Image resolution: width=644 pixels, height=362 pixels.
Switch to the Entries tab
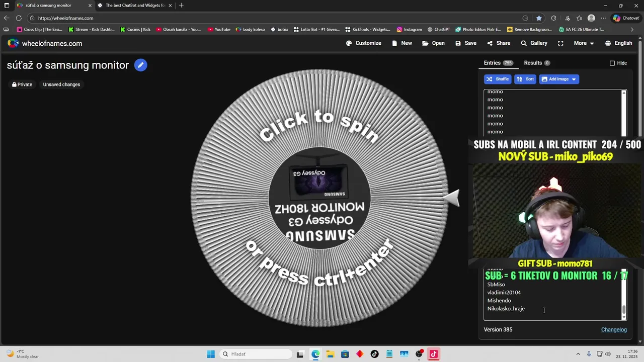pos(498,63)
